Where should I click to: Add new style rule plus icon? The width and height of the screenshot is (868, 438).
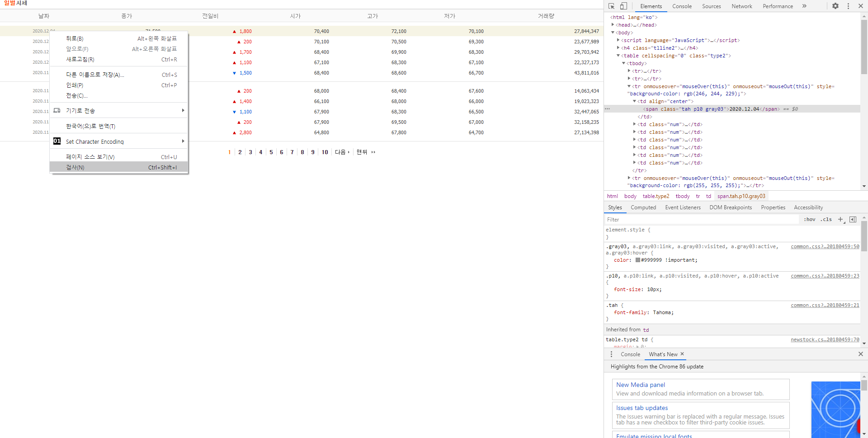pos(840,219)
